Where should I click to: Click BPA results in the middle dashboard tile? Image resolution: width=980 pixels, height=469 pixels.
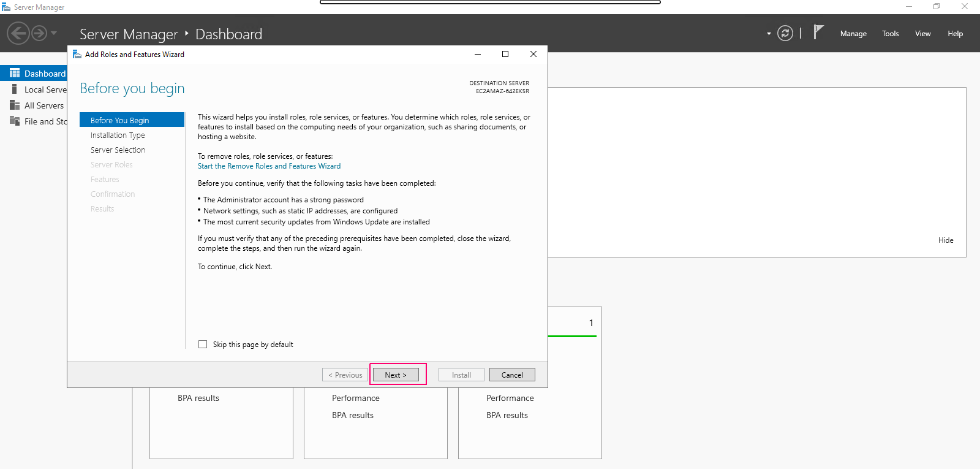pyautogui.click(x=353, y=415)
